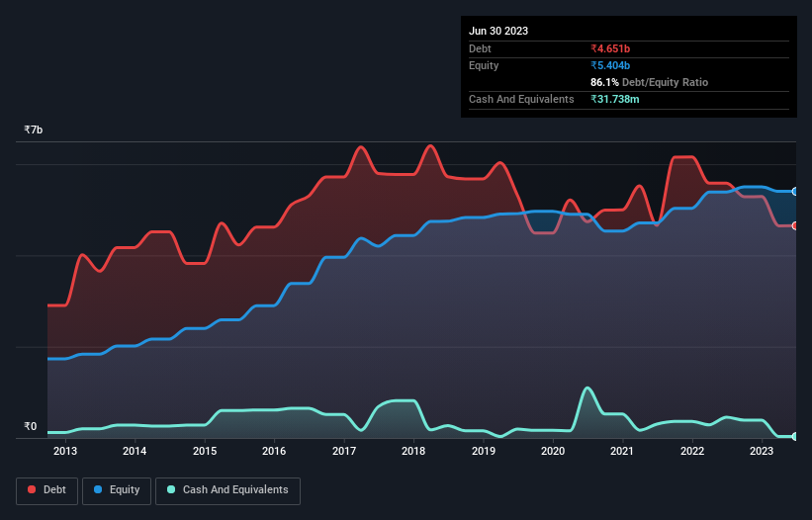Click the 2014 x-axis label
Viewport: 812px width, 520px height.
tap(135, 451)
